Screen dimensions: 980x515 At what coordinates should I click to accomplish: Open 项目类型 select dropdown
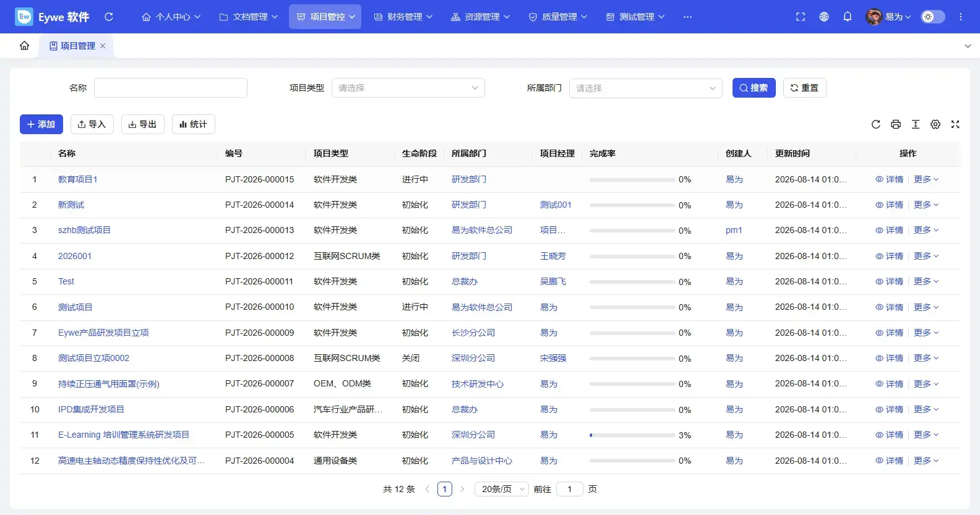(x=408, y=88)
